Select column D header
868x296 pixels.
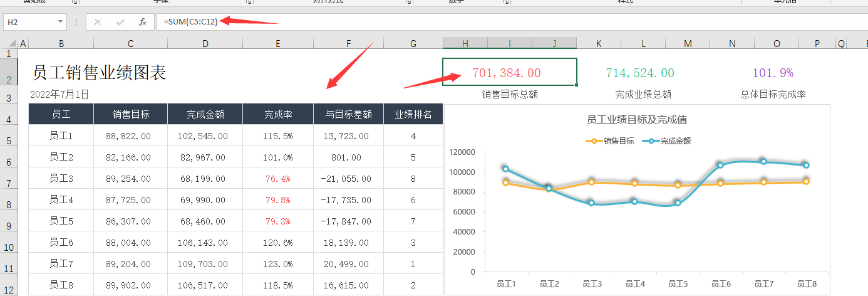[x=205, y=43]
